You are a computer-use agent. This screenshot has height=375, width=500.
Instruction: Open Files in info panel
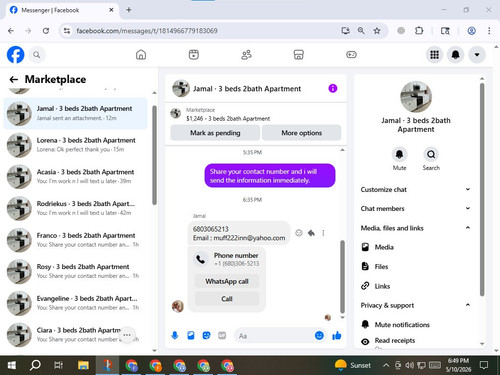[x=416, y=266]
